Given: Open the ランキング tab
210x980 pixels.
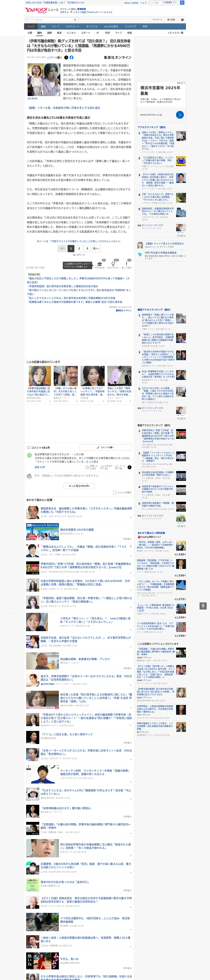Looking at the screenshot, I should coord(130,27).
